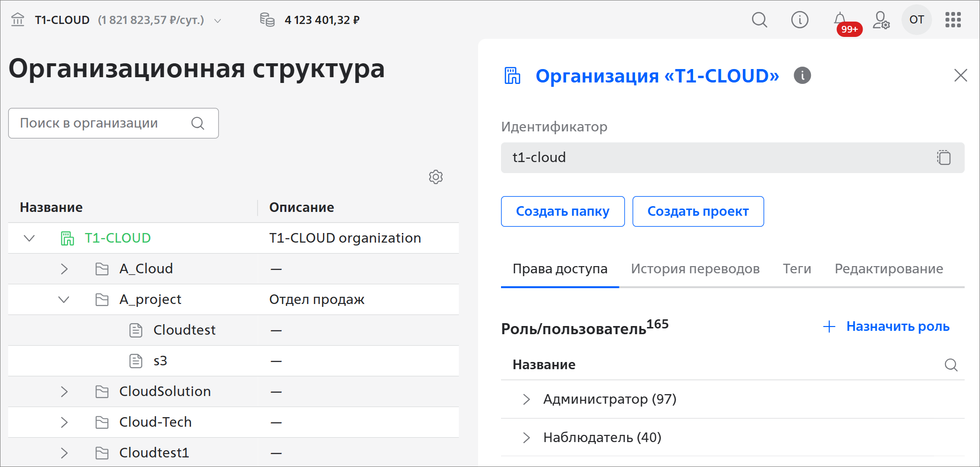Expand the CloudSolution folder
The width and height of the screenshot is (980, 467).
coord(64,392)
